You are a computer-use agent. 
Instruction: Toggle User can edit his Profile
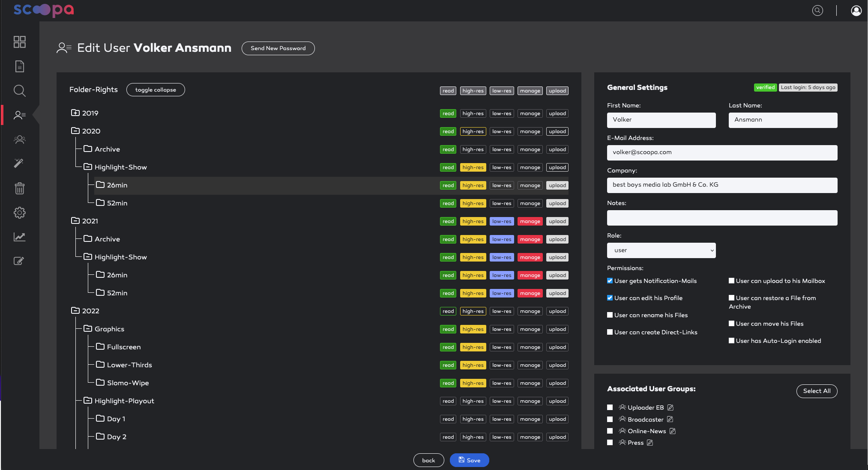tap(610, 298)
